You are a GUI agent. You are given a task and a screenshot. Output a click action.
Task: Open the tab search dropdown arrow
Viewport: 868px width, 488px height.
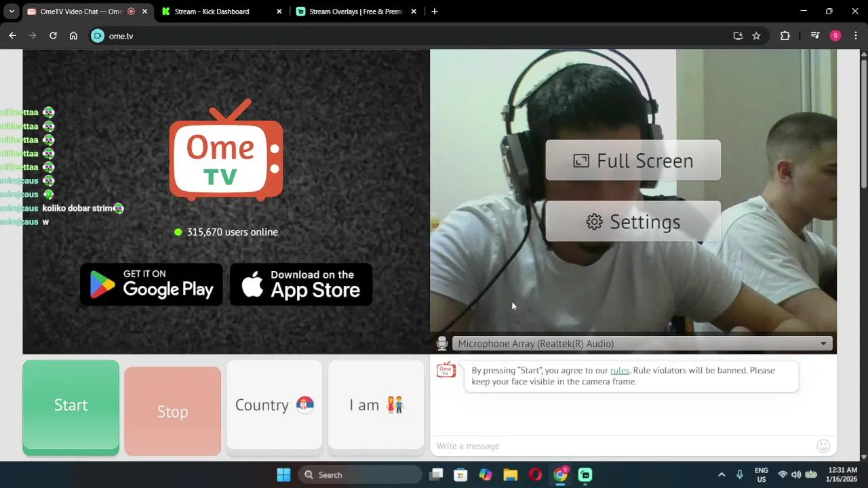[x=12, y=12]
